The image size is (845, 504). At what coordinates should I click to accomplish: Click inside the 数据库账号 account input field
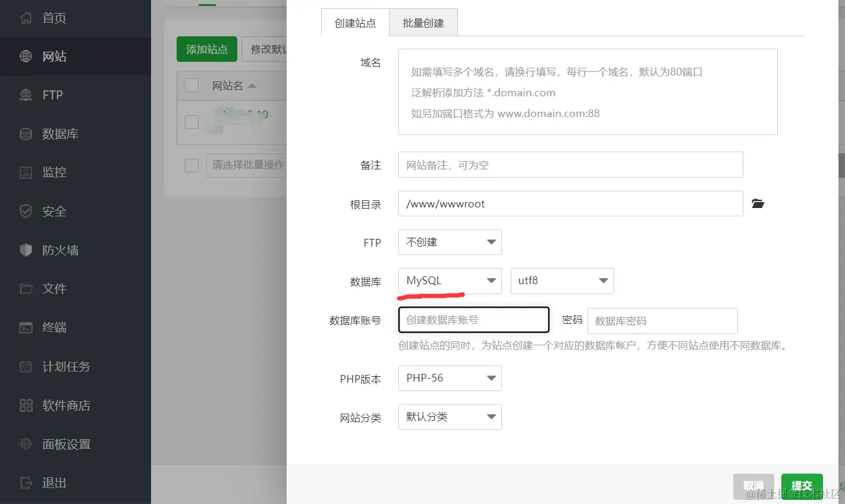click(x=473, y=320)
